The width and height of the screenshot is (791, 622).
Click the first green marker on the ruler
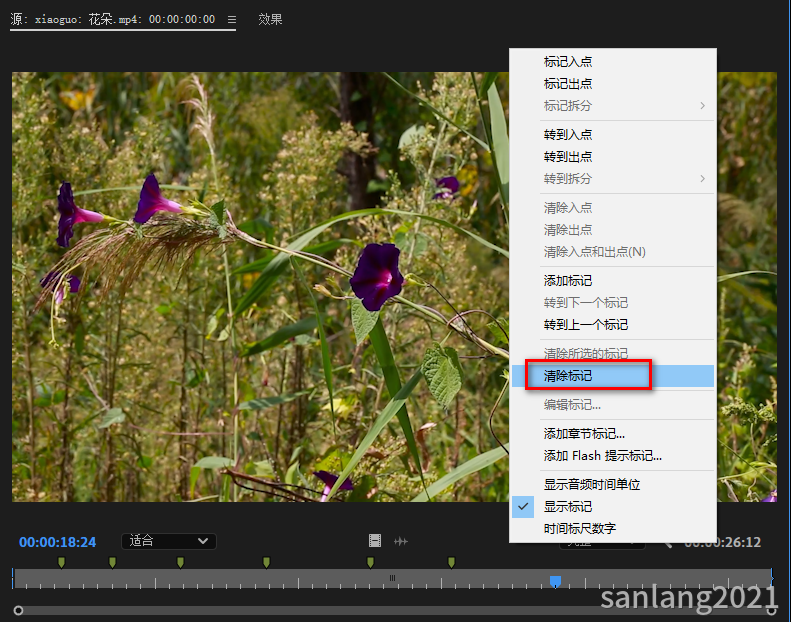point(62,562)
